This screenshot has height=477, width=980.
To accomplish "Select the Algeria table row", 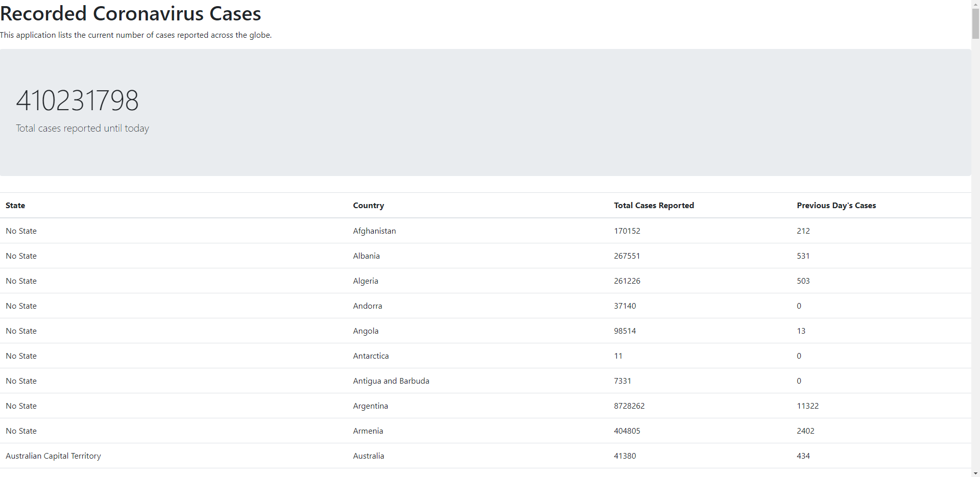I will point(365,281).
